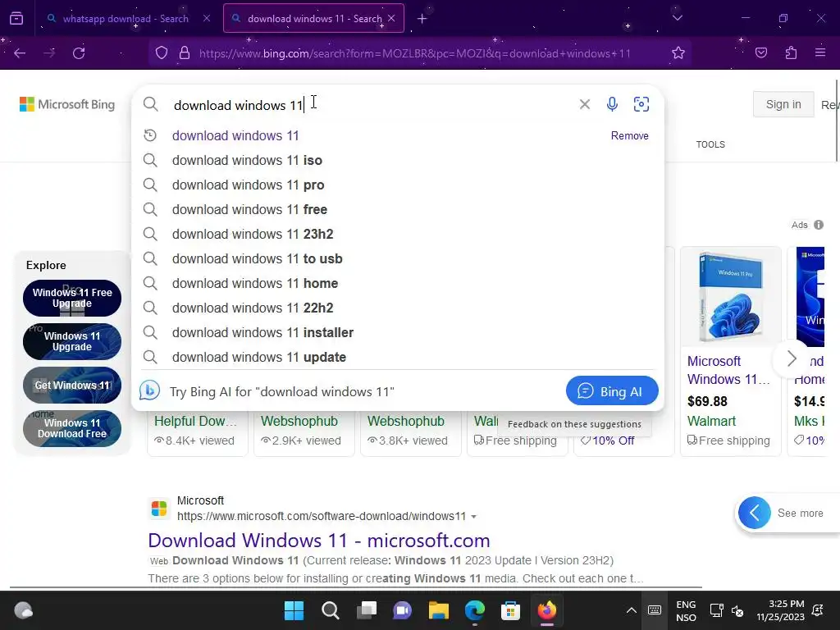
Task: Select history suggestion download windows 11
Action: pos(235,135)
